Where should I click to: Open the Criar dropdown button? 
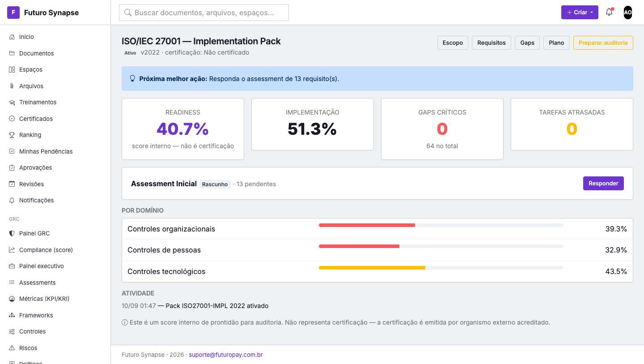coord(580,13)
